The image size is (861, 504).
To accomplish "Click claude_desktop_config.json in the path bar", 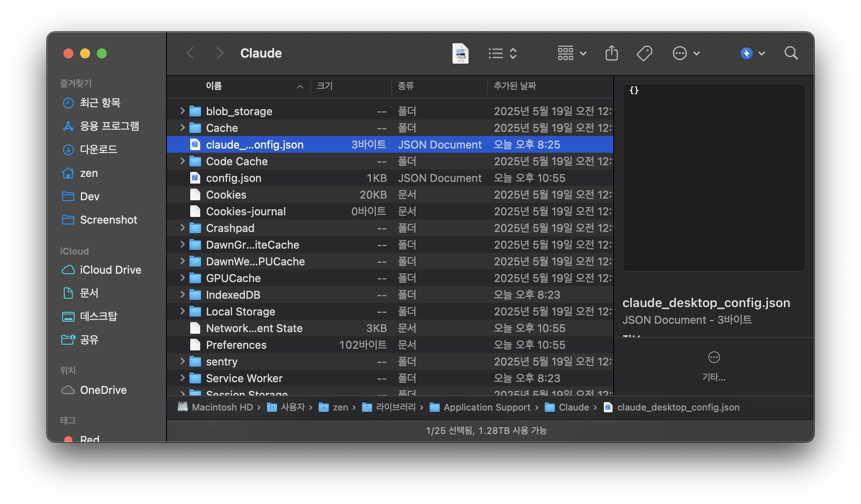I will click(x=672, y=407).
